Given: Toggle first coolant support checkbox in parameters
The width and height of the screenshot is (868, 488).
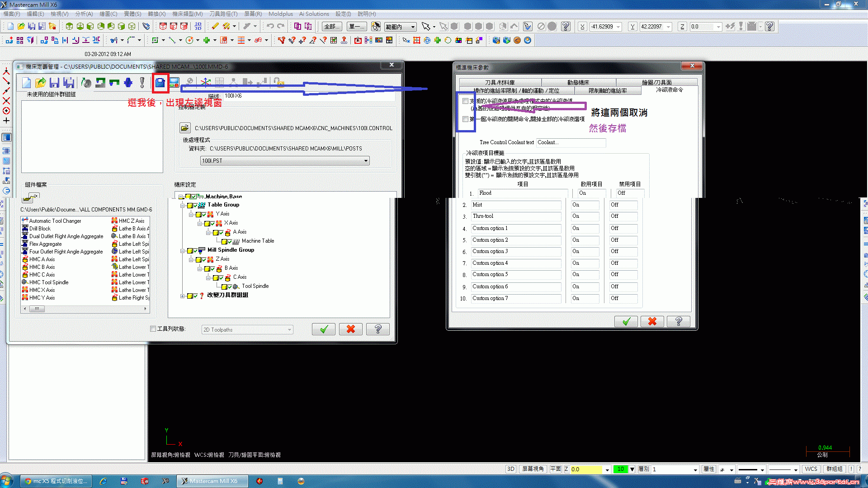Looking at the screenshot, I should point(465,101).
